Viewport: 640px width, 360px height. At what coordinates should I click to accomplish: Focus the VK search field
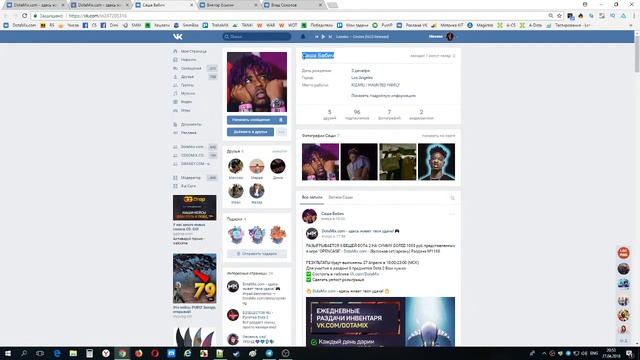click(x=257, y=36)
